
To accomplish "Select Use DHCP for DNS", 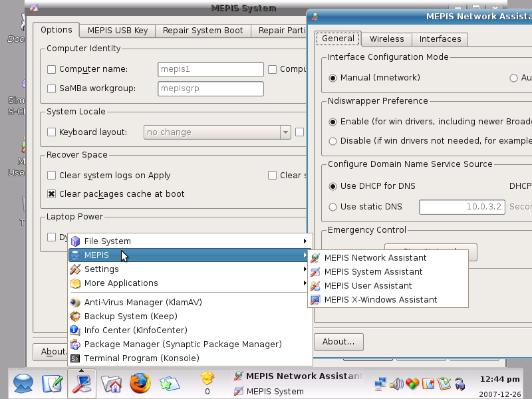I will click(x=333, y=186).
